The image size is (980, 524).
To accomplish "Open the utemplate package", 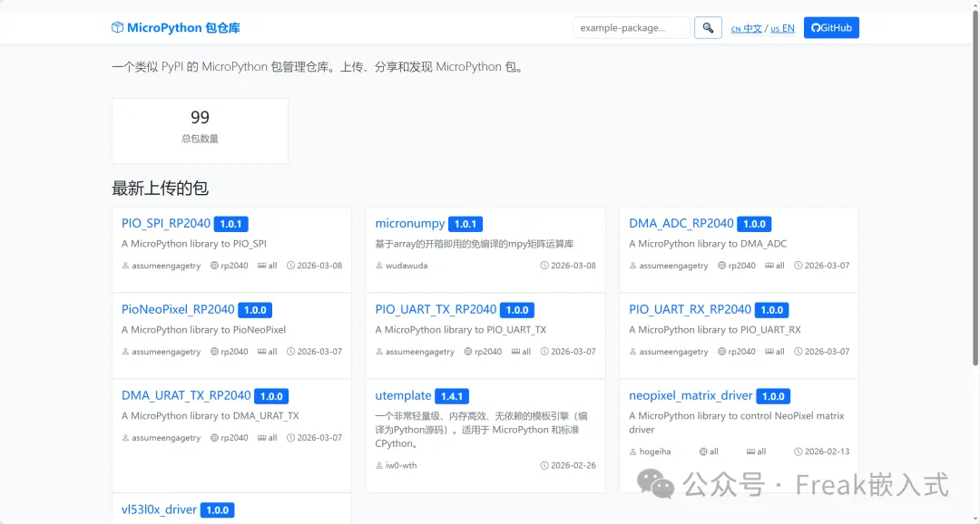I will pos(403,395).
